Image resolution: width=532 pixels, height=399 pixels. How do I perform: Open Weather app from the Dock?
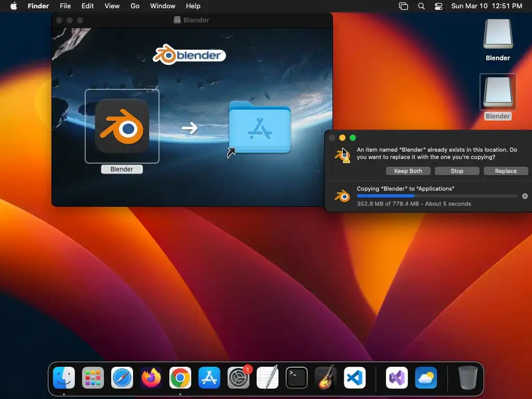pyautogui.click(x=426, y=378)
